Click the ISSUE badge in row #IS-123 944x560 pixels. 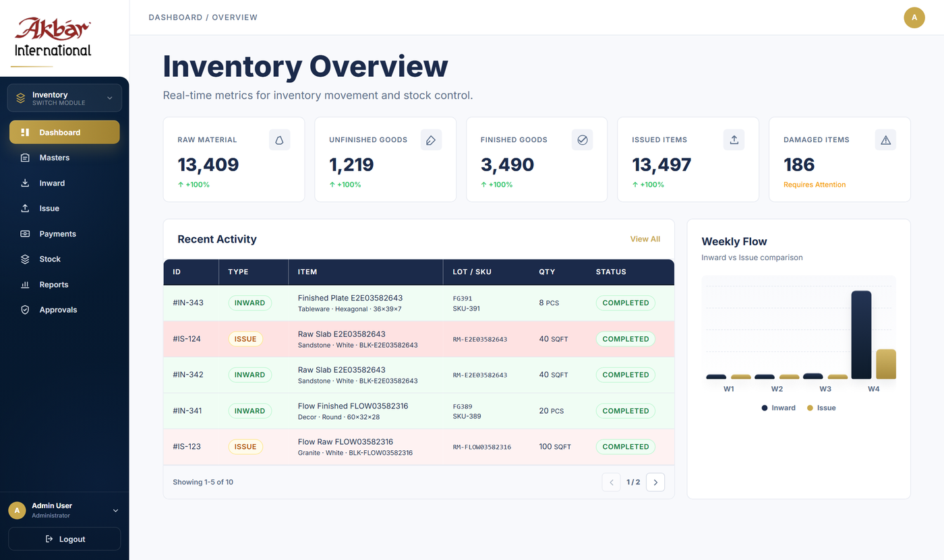pyautogui.click(x=245, y=447)
